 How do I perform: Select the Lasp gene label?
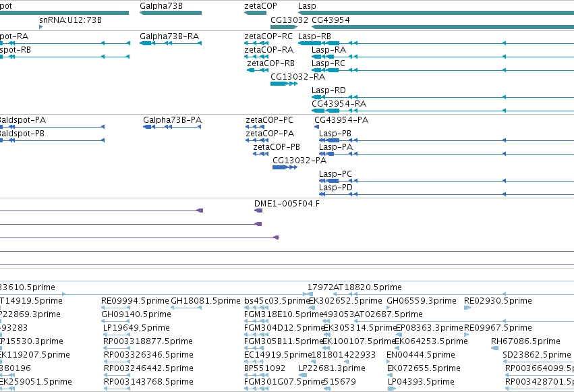click(x=307, y=6)
